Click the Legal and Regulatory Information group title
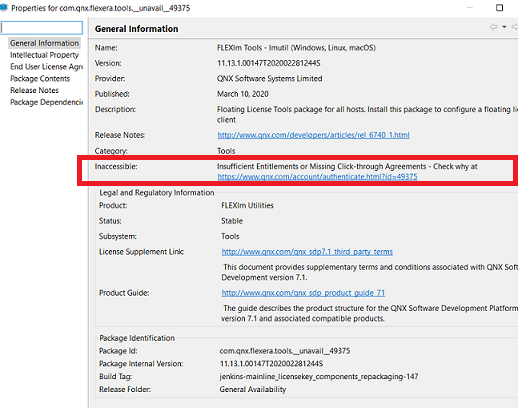Screen dimensions: 518x408 tap(157, 193)
